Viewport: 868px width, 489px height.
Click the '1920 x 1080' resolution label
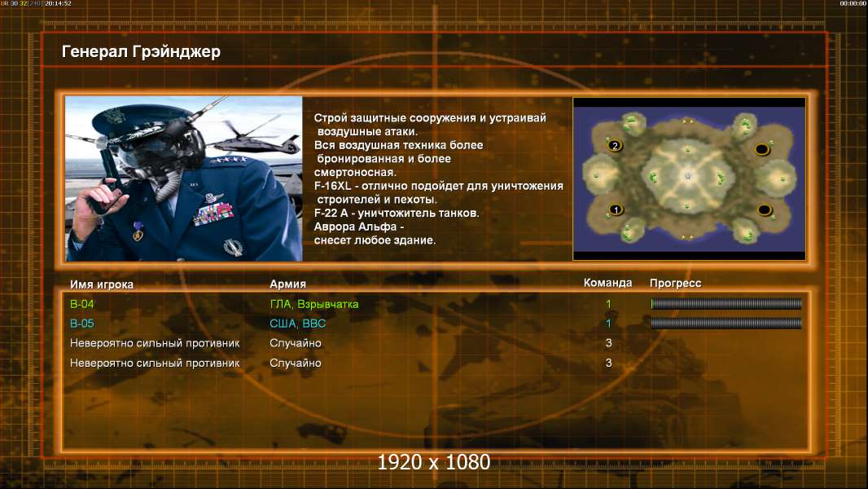coord(433,462)
